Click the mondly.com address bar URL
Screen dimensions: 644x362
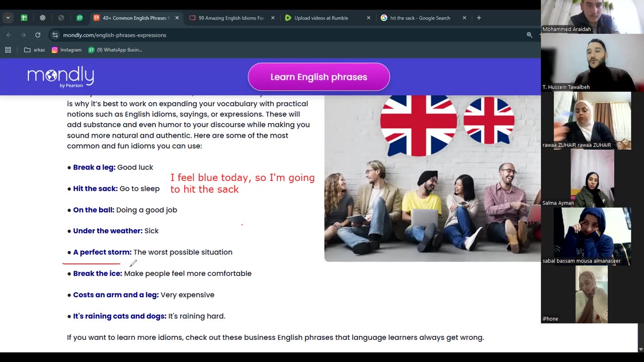click(115, 35)
